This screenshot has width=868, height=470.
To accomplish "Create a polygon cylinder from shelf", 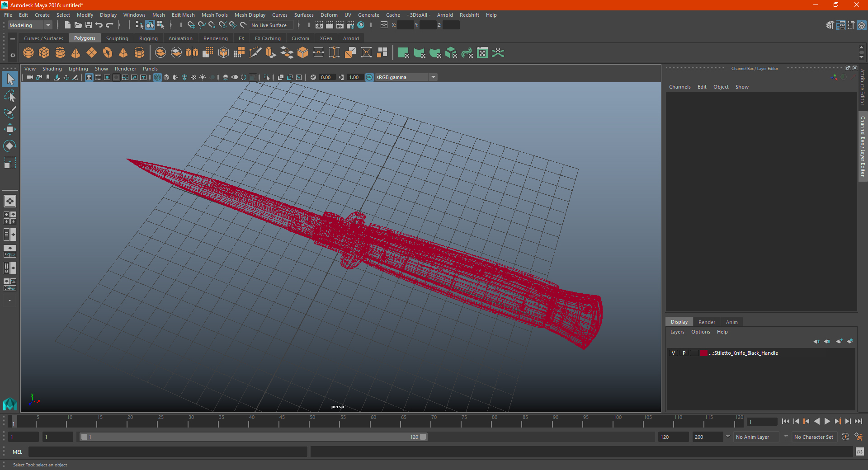I will [60, 53].
